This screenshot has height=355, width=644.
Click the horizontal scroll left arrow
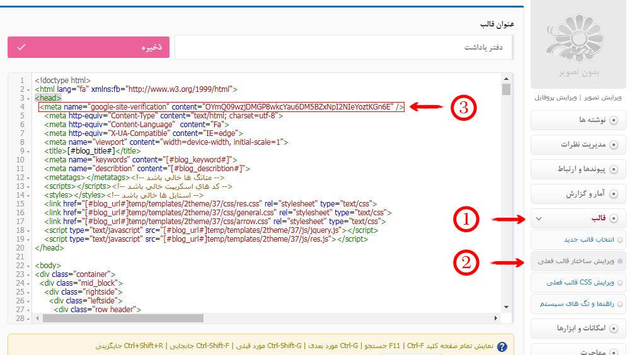click(37, 318)
